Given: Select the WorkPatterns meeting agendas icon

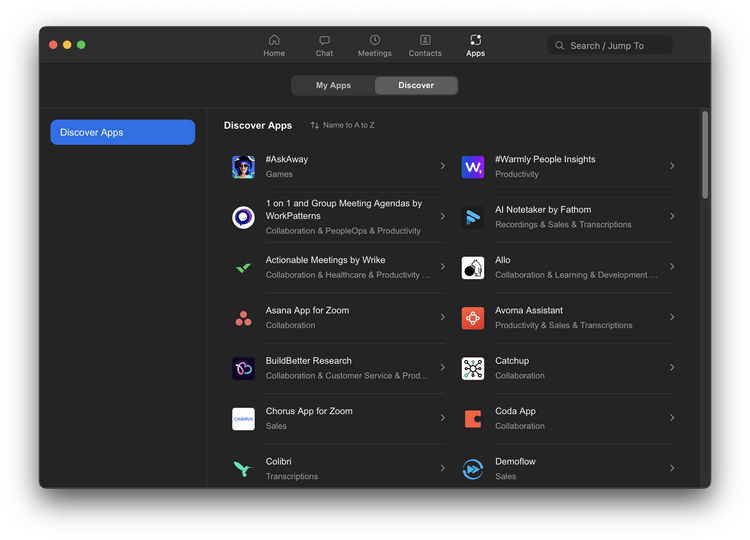Looking at the screenshot, I should 243,217.
